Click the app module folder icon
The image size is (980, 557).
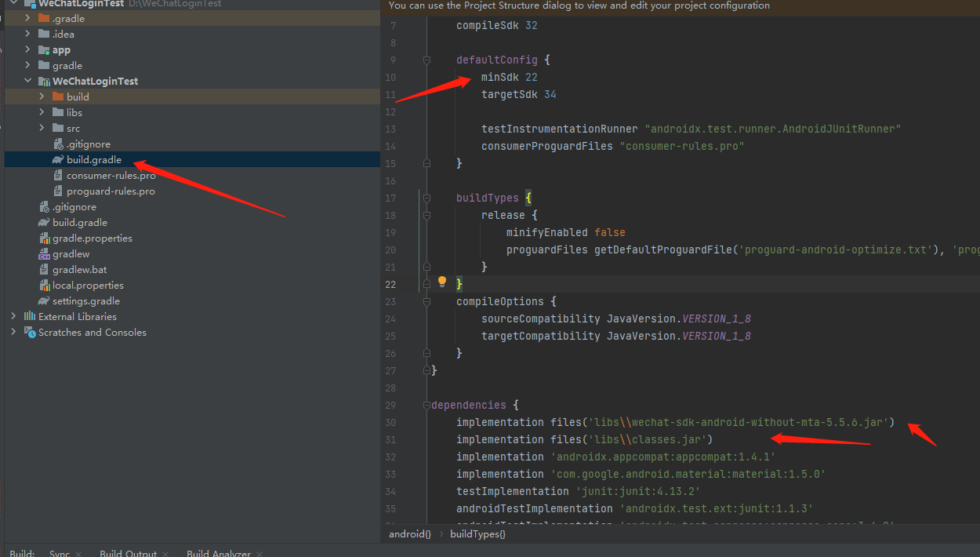(45, 49)
